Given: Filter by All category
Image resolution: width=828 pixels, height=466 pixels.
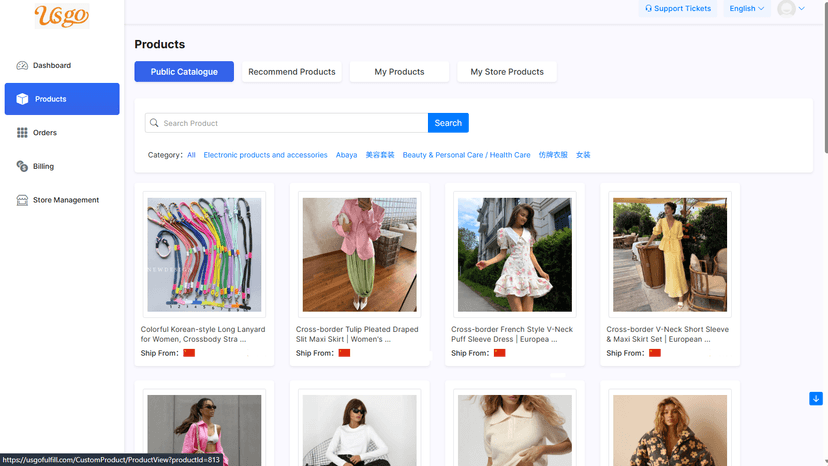Looking at the screenshot, I should [191, 155].
